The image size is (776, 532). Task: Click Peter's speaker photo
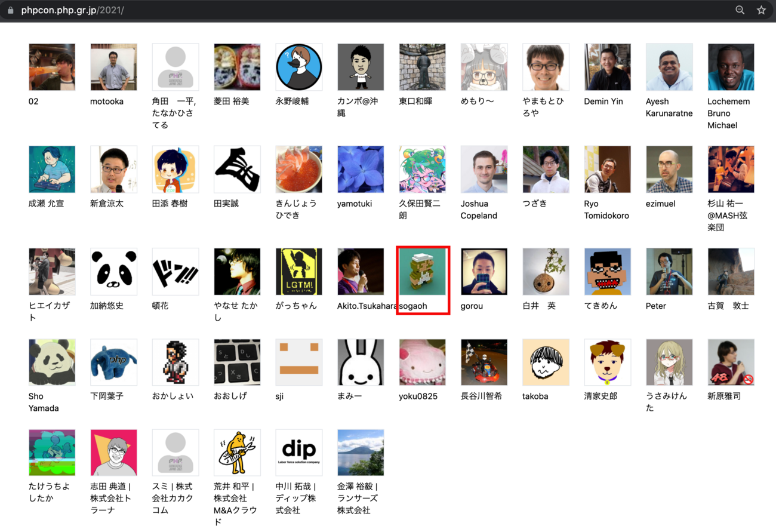tap(669, 272)
